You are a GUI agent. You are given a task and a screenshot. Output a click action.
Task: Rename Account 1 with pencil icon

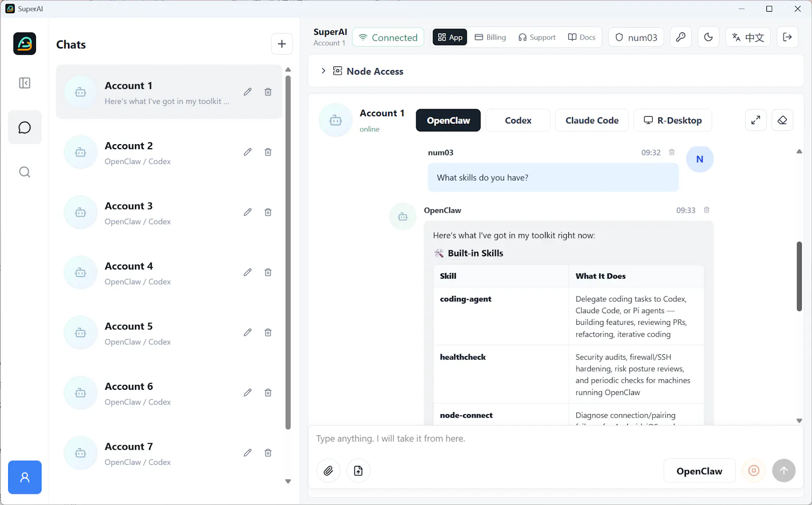pos(248,92)
